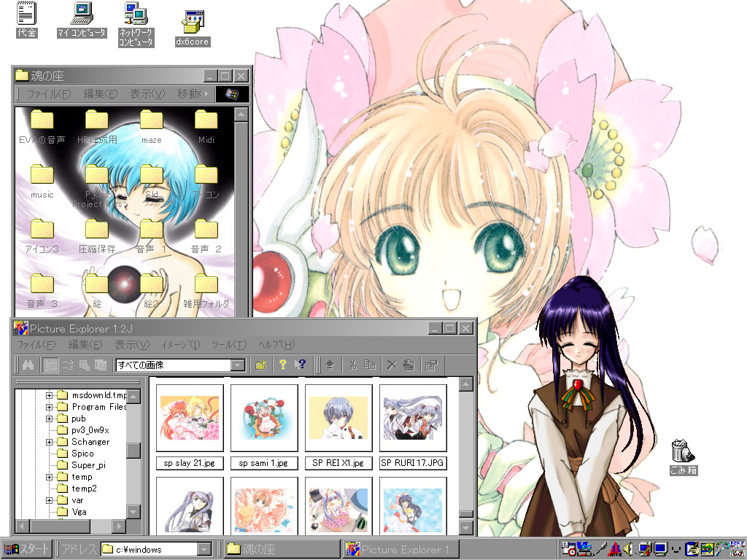Select the 雑用フォルダ folder icon
The width and height of the screenshot is (747, 560).
tap(206, 291)
